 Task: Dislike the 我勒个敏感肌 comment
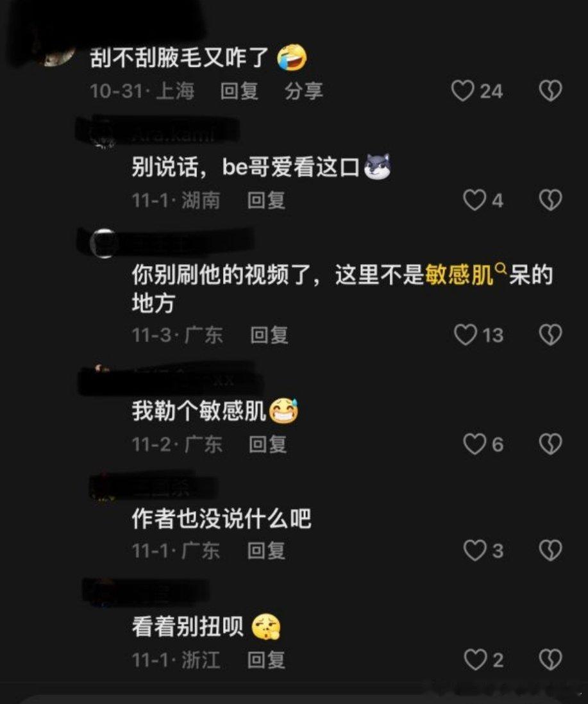[x=550, y=444]
